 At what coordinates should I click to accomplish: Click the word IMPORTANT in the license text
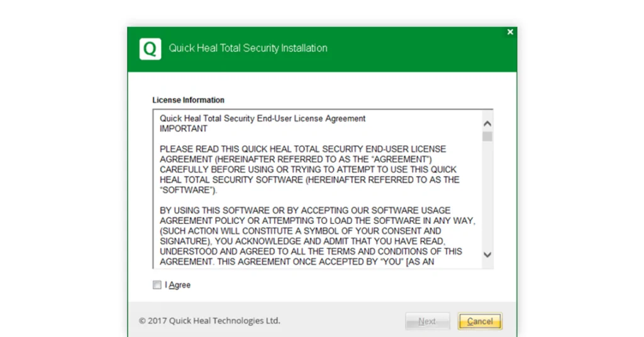coord(183,129)
